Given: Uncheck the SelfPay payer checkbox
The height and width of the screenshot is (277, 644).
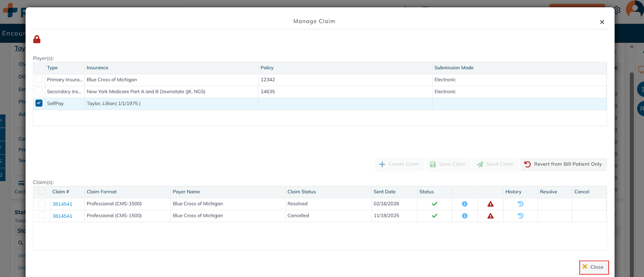Looking at the screenshot, I should (x=39, y=103).
